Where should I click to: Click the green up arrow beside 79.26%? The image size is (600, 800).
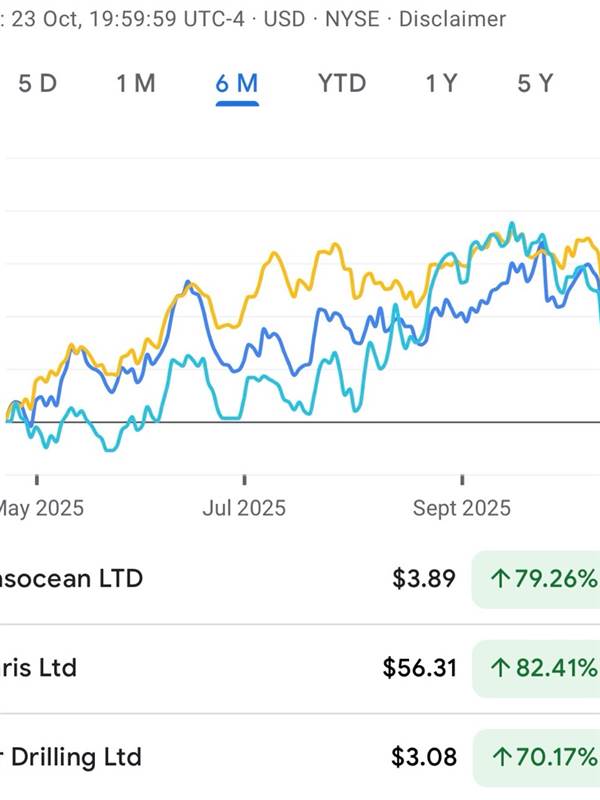click(501, 578)
